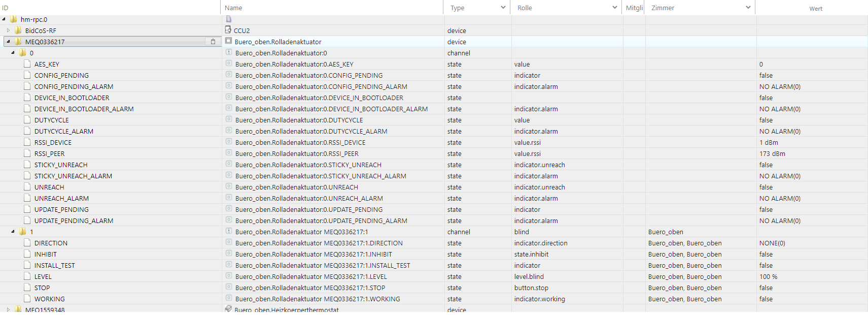The width and height of the screenshot is (868, 315).
Task: Click the 'level.blind' role cell
Action: click(x=529, y=276)
